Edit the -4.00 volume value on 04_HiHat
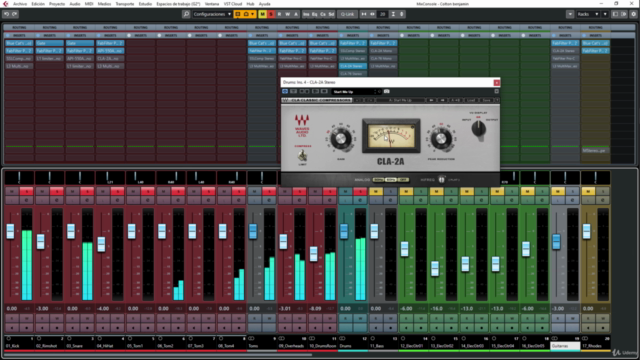The width and height of the screenshot is (640, 360). pos(103,309)
